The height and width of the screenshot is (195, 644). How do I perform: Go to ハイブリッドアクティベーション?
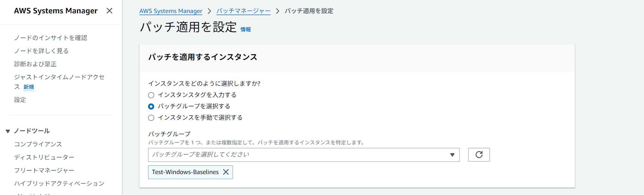click(x=59, y=183)
